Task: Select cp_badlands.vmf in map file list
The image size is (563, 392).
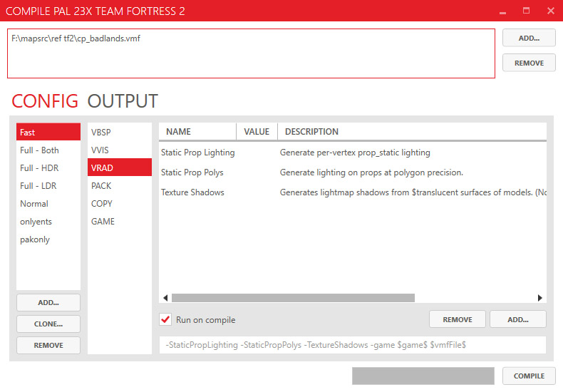Action: pos(76,38)
